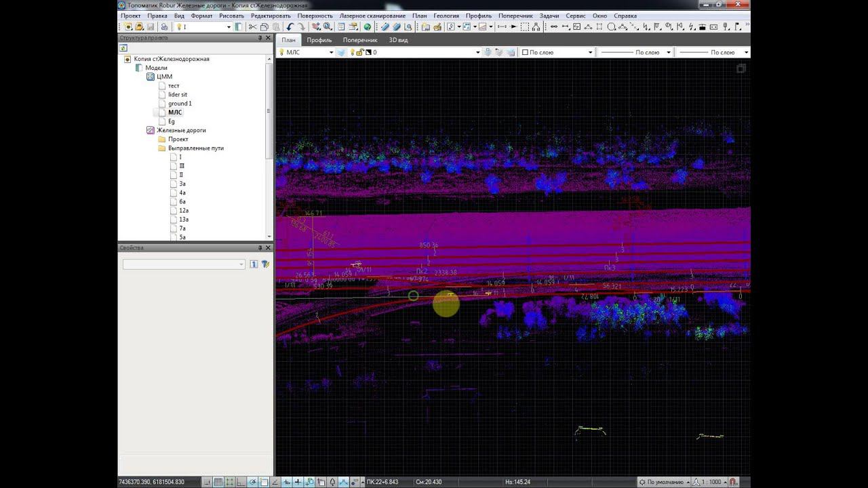This screenshot has height=488, width=868.
Task: Switch to the Профиль tab
Action: point(319,40)
